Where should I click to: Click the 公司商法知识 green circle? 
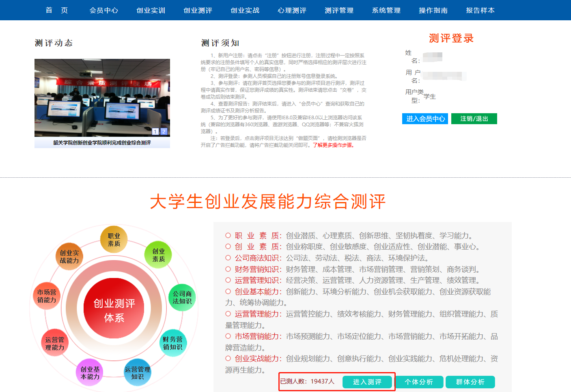(x=182, y=297)
